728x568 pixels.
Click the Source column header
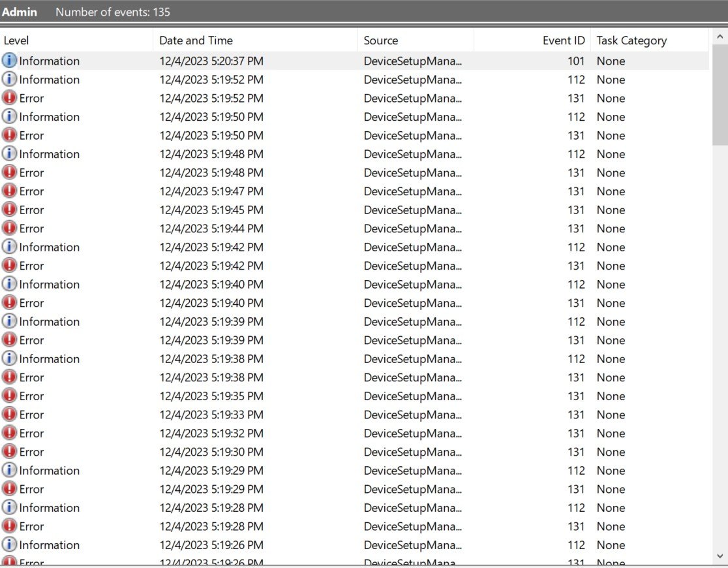[x=416, y=40]
